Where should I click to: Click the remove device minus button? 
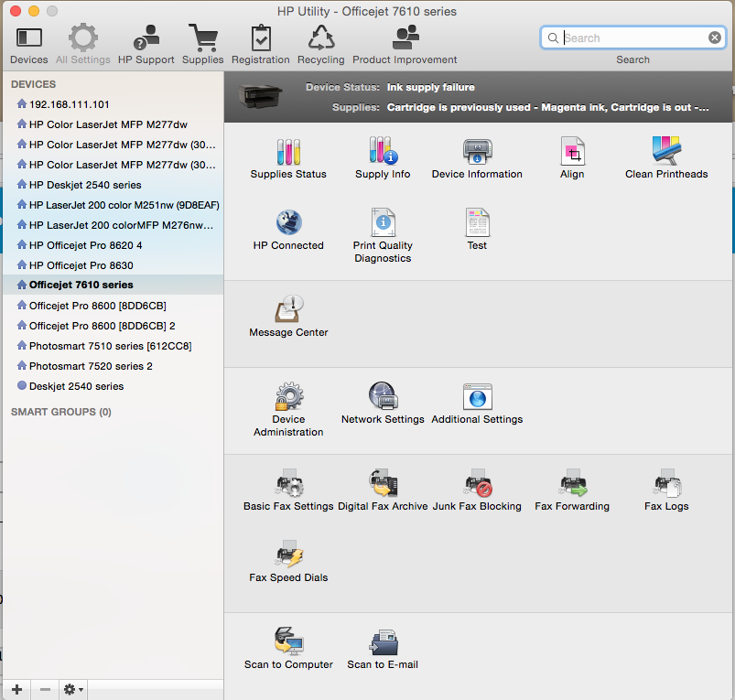(45, 689)
